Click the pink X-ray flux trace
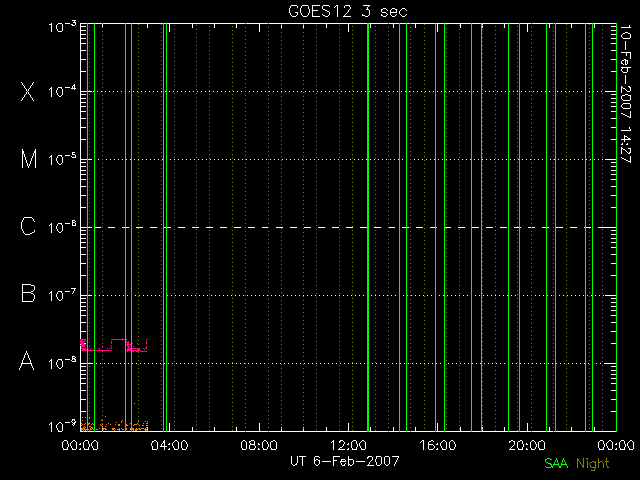This screenshot has height=480, width=640. (x=114, y=345)
